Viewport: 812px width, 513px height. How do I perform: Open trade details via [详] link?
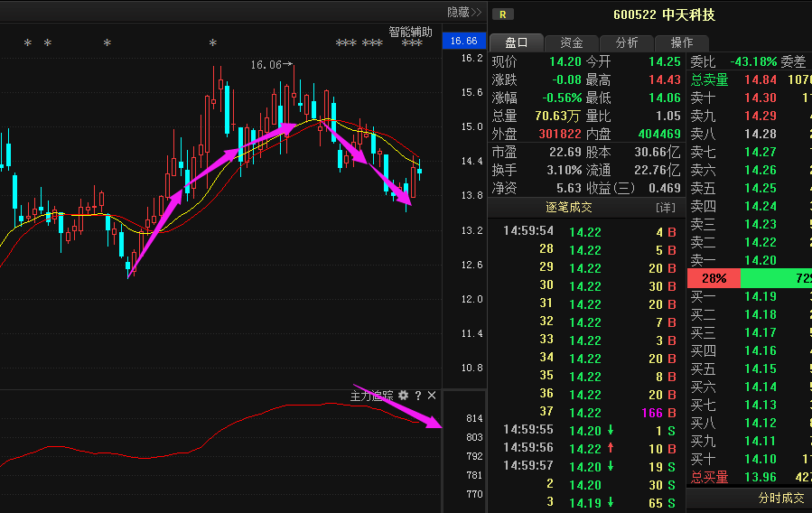[666, 208]
